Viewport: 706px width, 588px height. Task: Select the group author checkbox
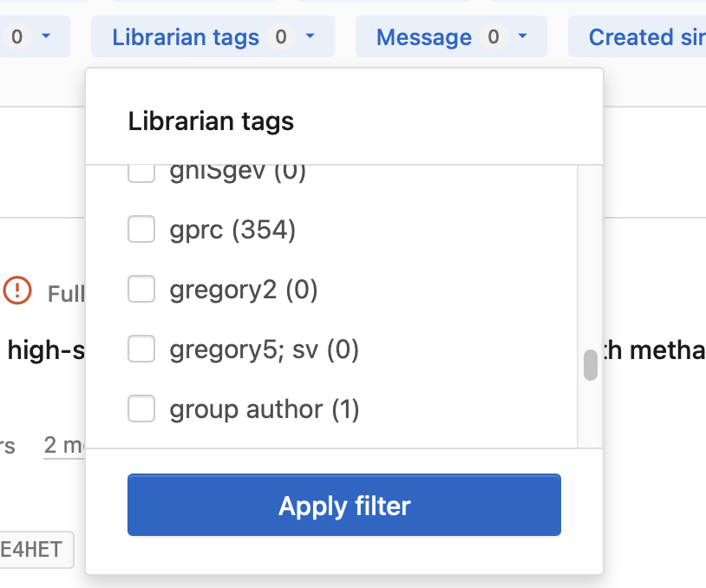click(x=141, y=408)
